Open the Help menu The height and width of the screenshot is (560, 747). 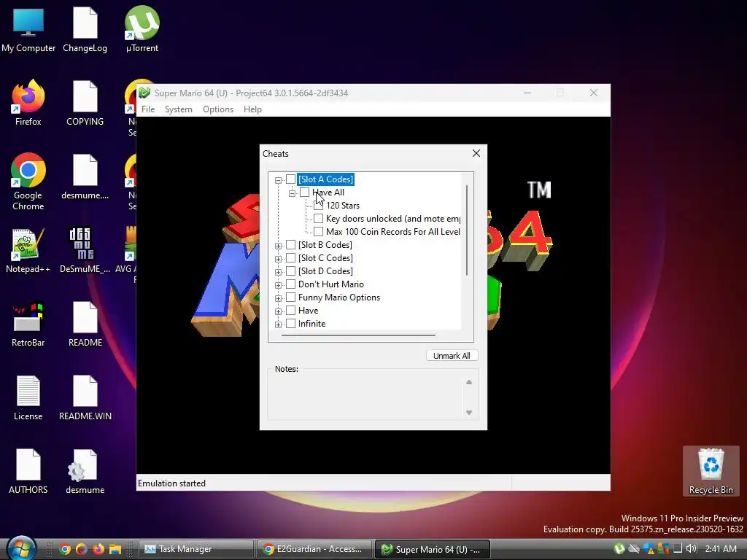pyautogui.click(x=252, y=109)
